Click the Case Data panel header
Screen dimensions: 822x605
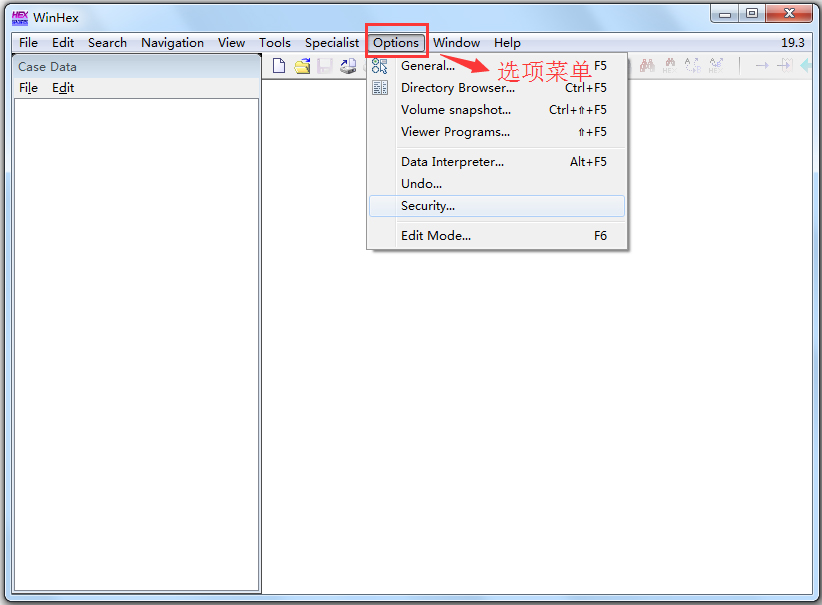[x=136, y=67]
